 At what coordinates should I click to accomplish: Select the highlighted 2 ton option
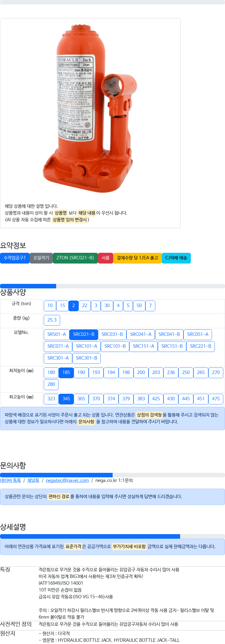(73, 306)
